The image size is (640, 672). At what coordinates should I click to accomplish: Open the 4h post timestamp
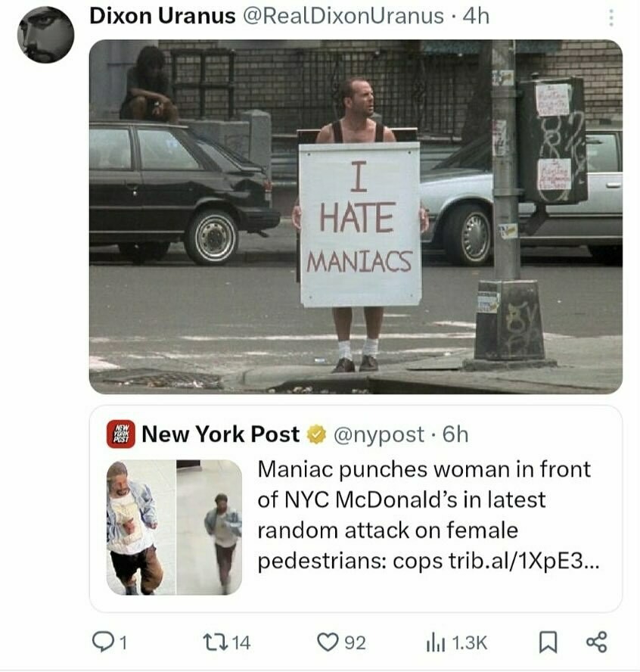(476, 17)
